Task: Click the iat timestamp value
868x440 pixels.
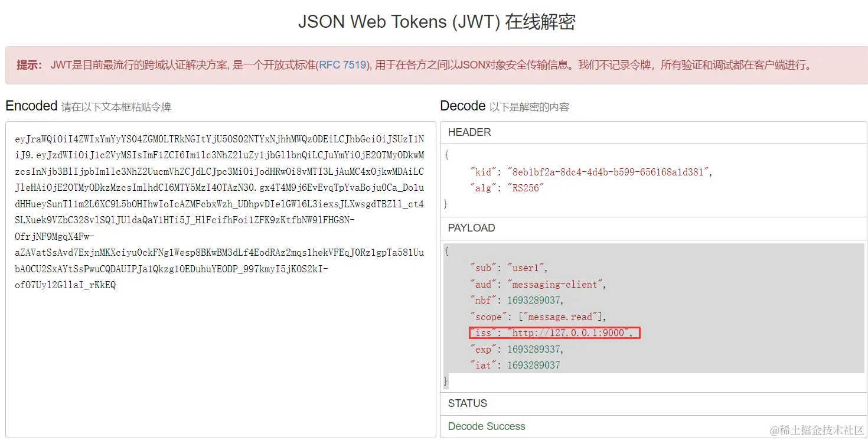Action: click(x=533, y=365)
